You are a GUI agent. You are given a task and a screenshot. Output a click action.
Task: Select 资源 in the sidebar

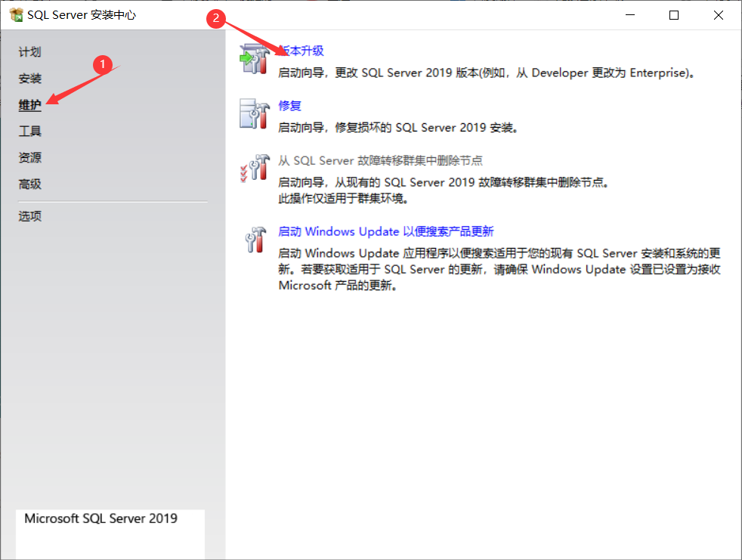click(x=29, y=157)
